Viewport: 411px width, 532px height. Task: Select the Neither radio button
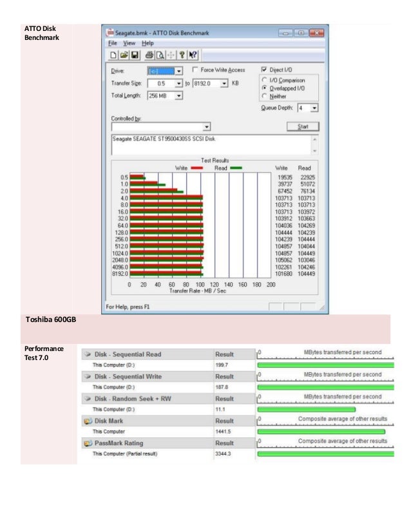tap(264, 97)
